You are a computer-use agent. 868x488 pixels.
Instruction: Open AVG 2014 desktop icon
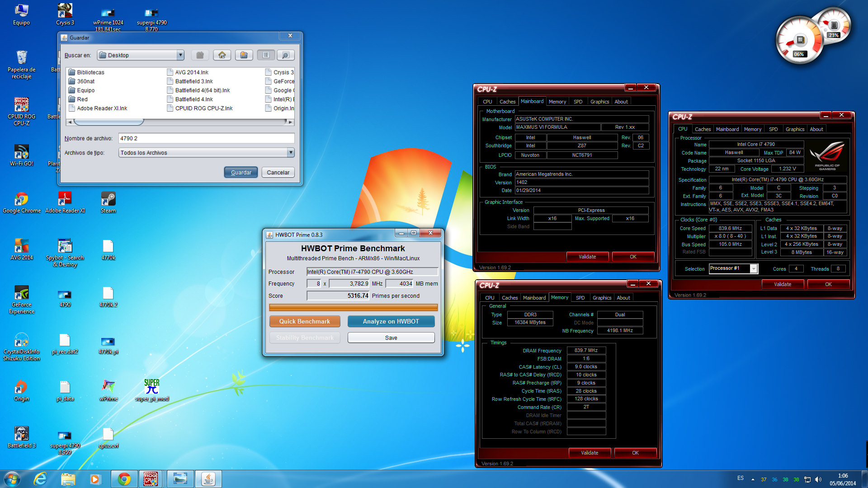tap(21, 249)
